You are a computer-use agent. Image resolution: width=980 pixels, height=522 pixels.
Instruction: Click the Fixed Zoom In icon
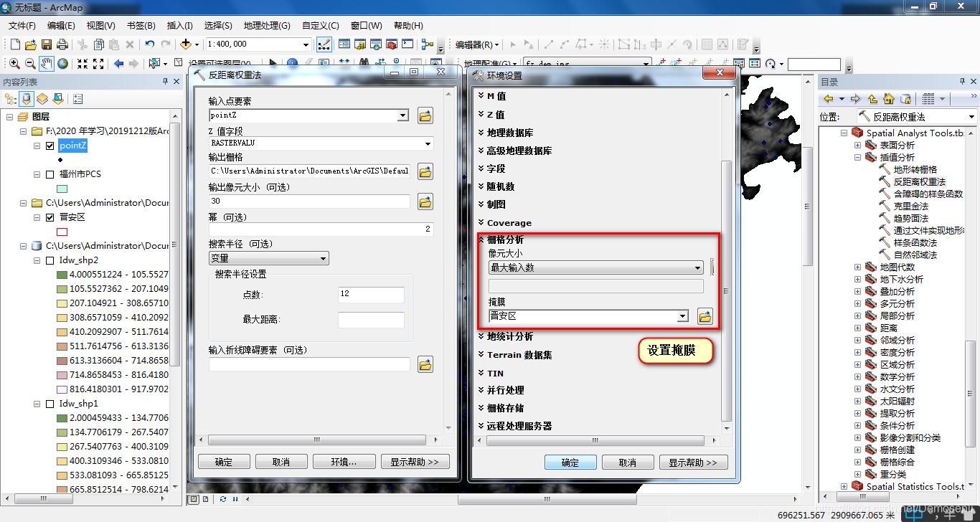coord(83,64)
